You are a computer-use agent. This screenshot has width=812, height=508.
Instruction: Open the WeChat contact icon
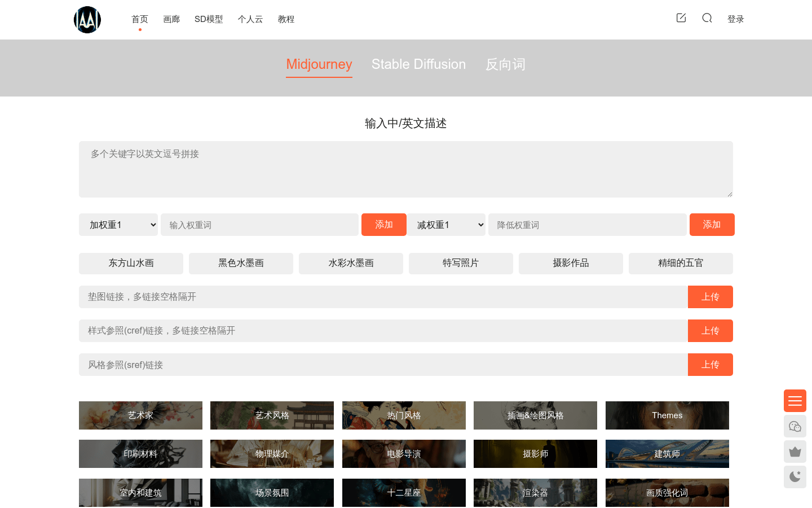coord(795,426)
